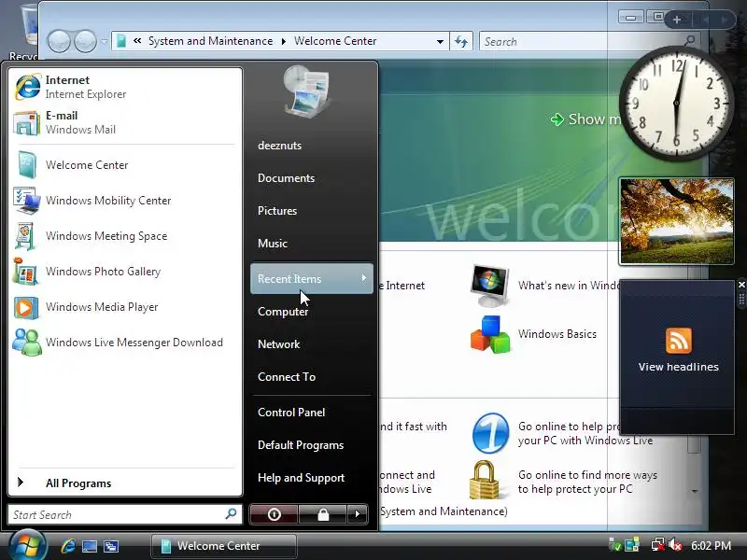Select Welcome Center taskbar button
Screen dimensions: 747x560
[x=224, y=546]
